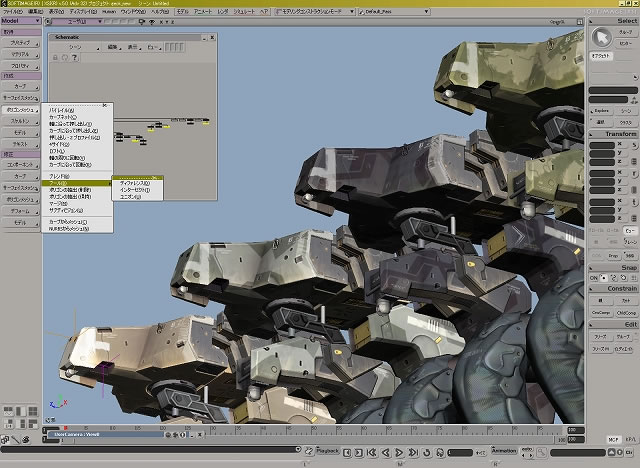Click the MCP tab at bottom right
640x468 pixels.
(x=612, y=438)
